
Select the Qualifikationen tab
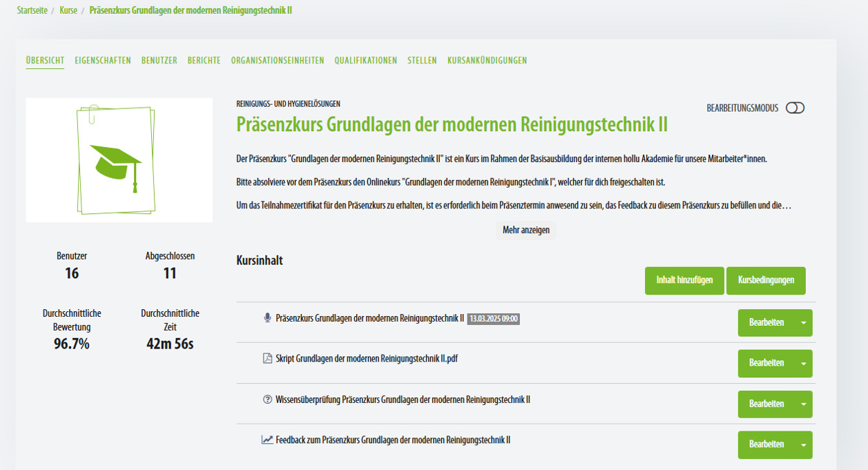click(365, 61)
